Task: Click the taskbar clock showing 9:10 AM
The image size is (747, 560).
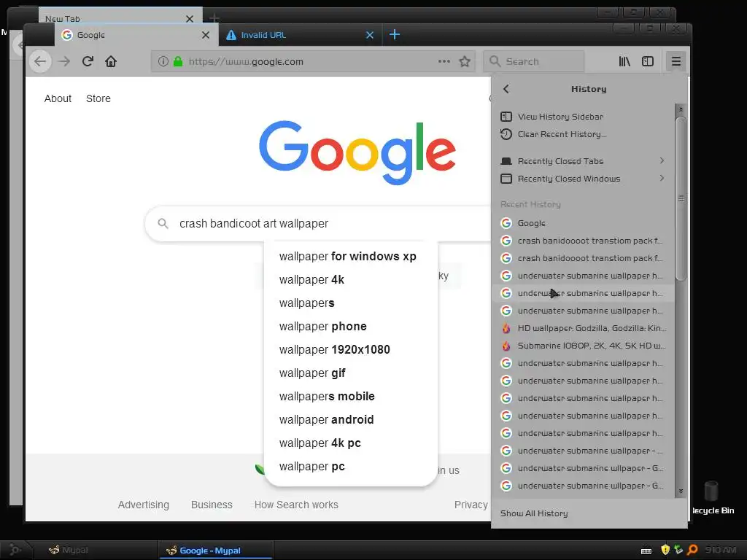Action: click(x=720, y=550)
